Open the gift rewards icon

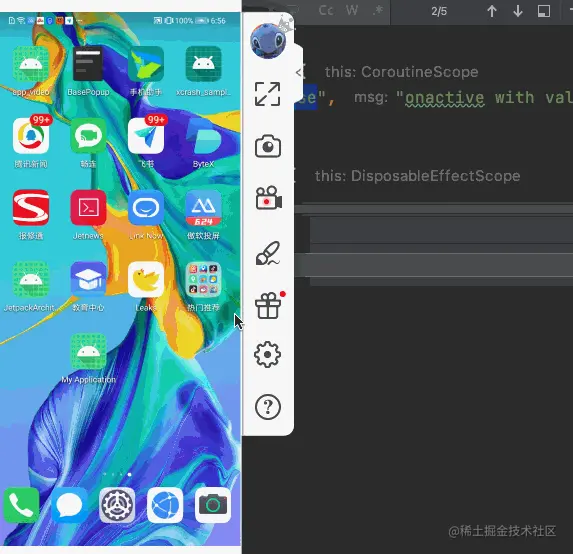pyautogui.click(x=268, y=306)
